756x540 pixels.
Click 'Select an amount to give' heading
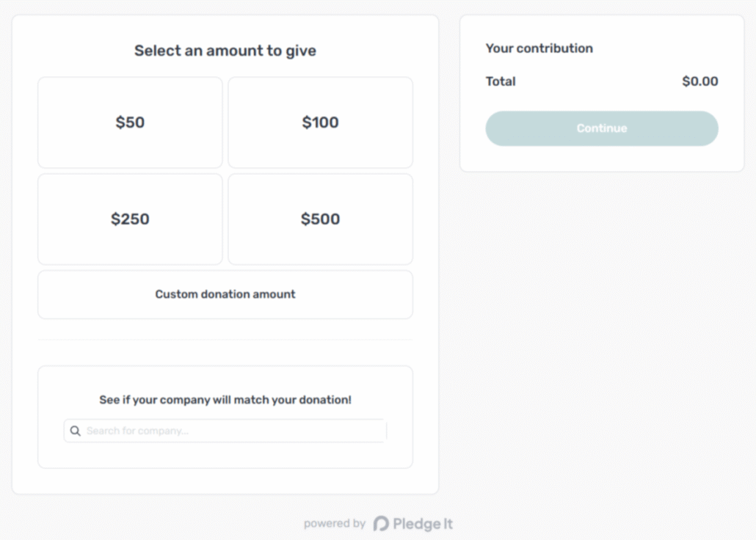pos(225,51)
